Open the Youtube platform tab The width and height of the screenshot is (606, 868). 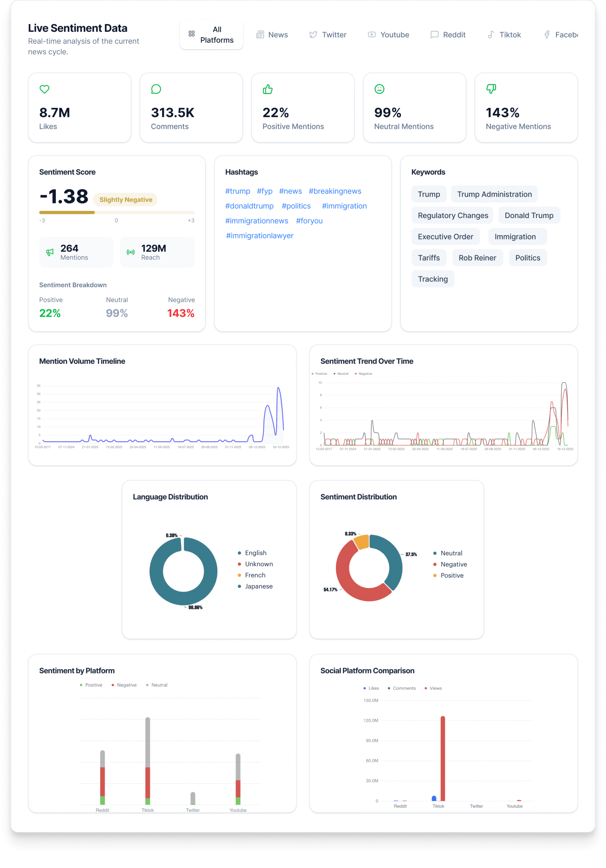[x=389, y=35]
